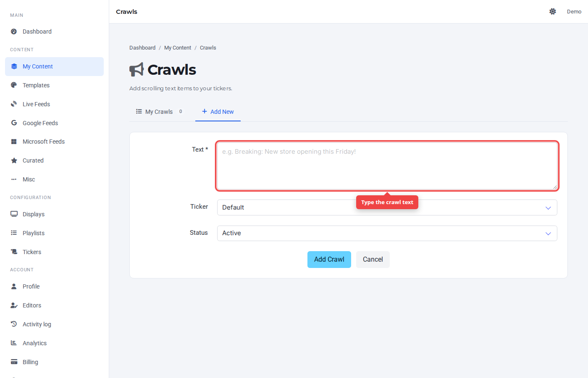
Task: Click the Live Feeds satellite icon
Action: click(x=14, y=104)
